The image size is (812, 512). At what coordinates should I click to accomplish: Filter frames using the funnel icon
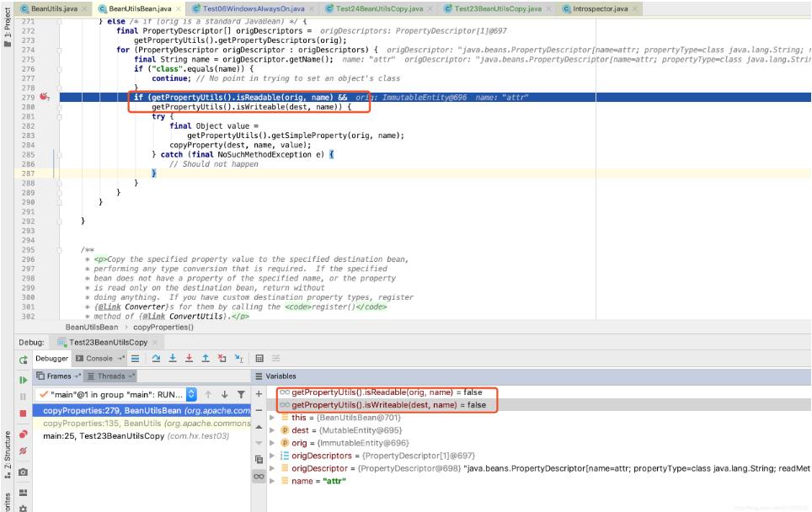tap(242, 394)
